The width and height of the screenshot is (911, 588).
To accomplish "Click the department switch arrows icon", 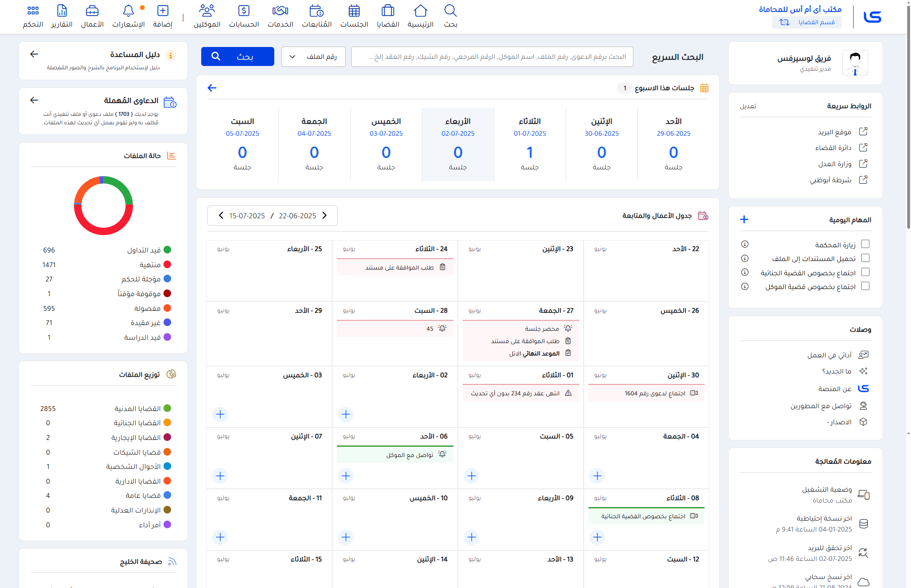I will coord(784,22).
